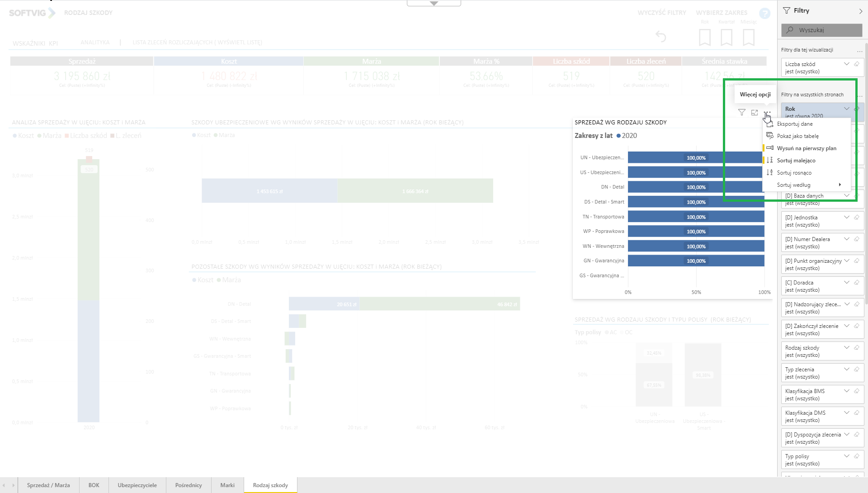
Task: Open the Marki page tab
Action: tap(227, 485)
